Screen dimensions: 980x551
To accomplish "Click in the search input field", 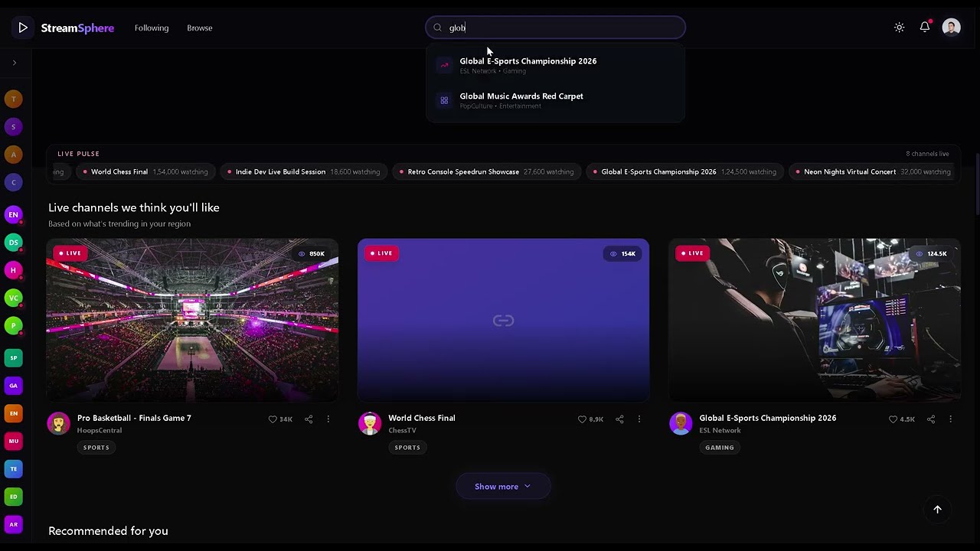I will 555,28.
